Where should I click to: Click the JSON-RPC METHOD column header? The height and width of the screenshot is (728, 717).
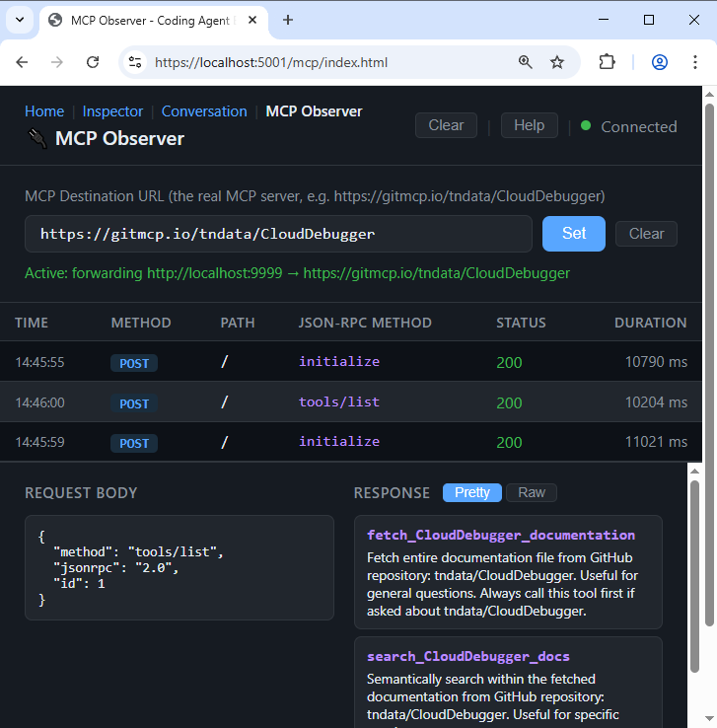[x=365, y=323]
